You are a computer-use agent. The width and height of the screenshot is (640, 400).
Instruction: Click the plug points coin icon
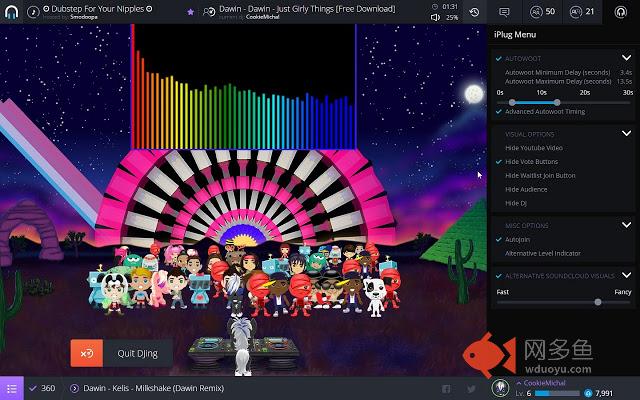coord(588,393)
